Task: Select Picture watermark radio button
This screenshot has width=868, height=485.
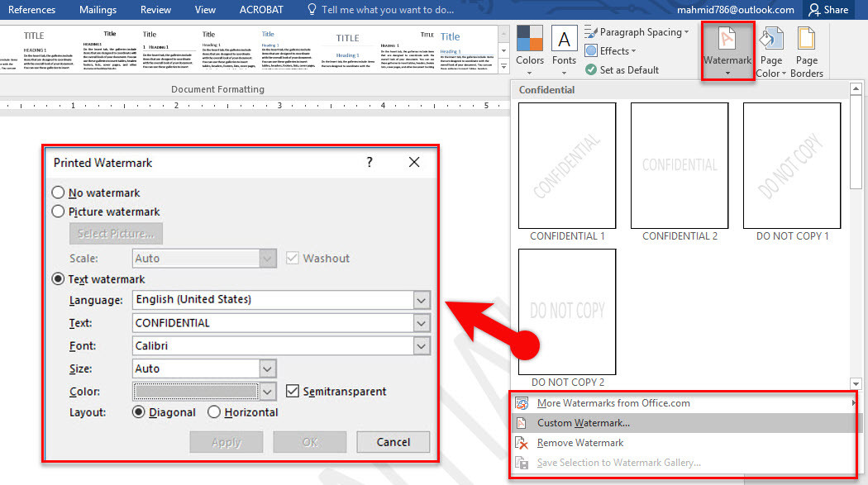Action: [x=58, y=212]
